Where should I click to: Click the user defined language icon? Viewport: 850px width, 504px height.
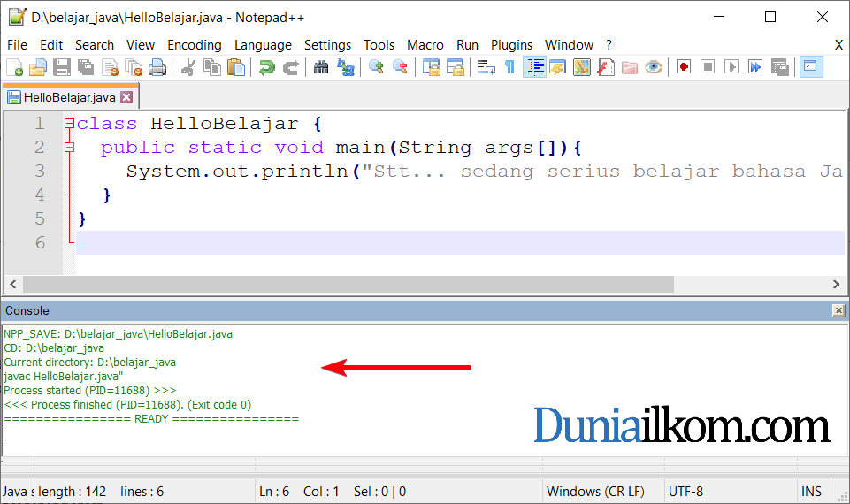[x=558, y=67]
